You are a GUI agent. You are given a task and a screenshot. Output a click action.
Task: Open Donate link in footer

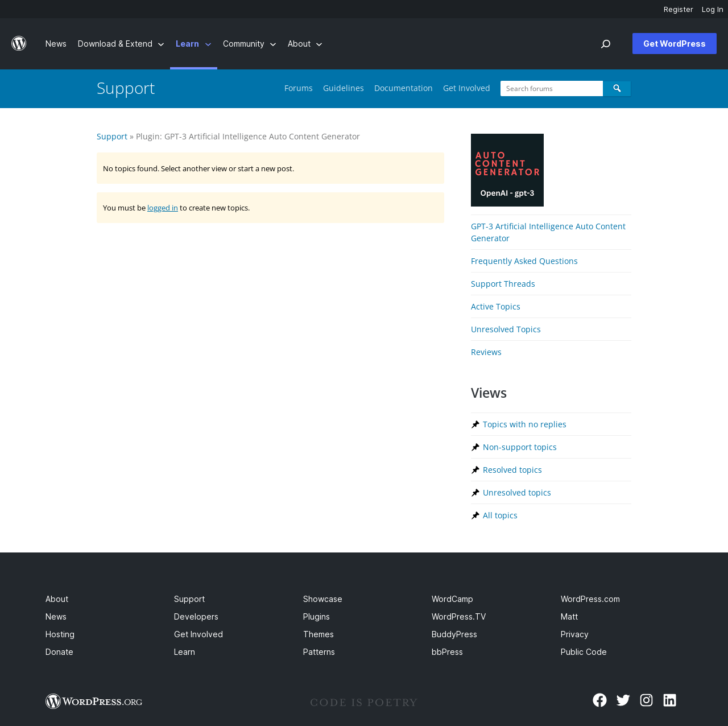coord(59,652)
